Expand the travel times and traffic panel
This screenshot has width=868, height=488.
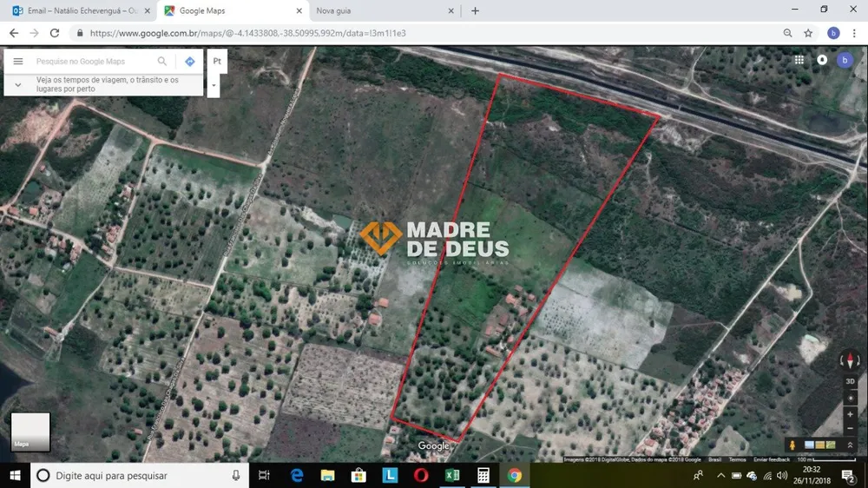(x=18, y=85)
